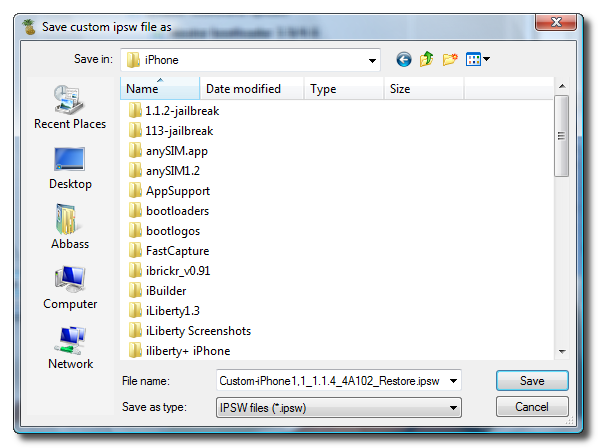This screenshot has height=448, width=598.
Task: Select the bootloaders folder icon
Action: click(x=135, y=211)
